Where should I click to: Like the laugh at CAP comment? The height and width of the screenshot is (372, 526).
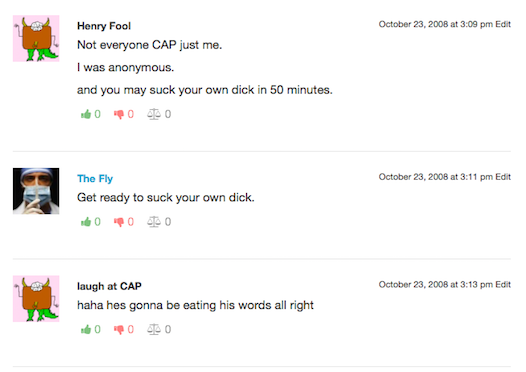point(86,329)
